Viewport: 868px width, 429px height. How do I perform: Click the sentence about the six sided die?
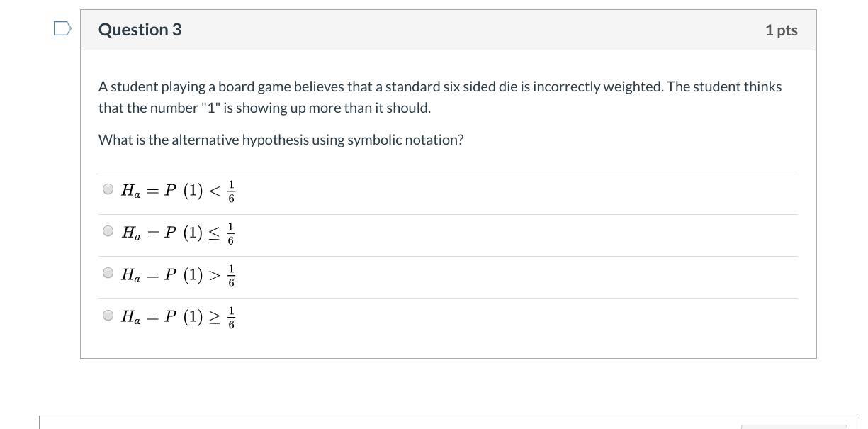(x=439, y=87)
